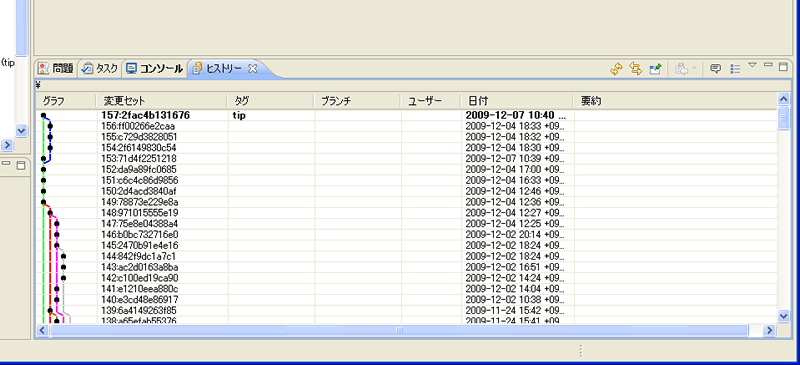This screenshot has width=800, height=365.
Task: Click date 2009-12-07 10:39 cell
Action: point(515,158)
